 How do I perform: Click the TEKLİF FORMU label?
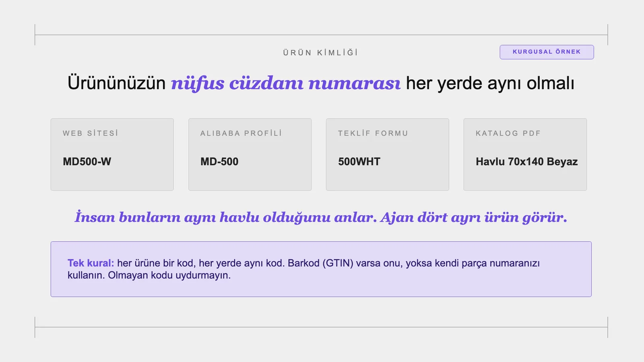(x=373, y=133)
